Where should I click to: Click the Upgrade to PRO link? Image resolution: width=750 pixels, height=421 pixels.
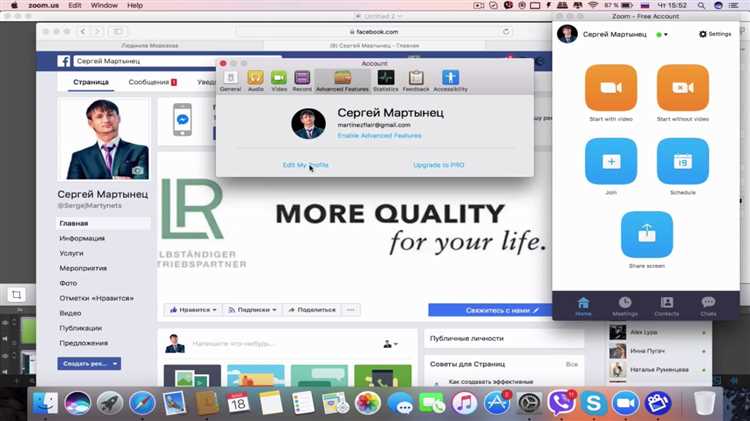439,165
